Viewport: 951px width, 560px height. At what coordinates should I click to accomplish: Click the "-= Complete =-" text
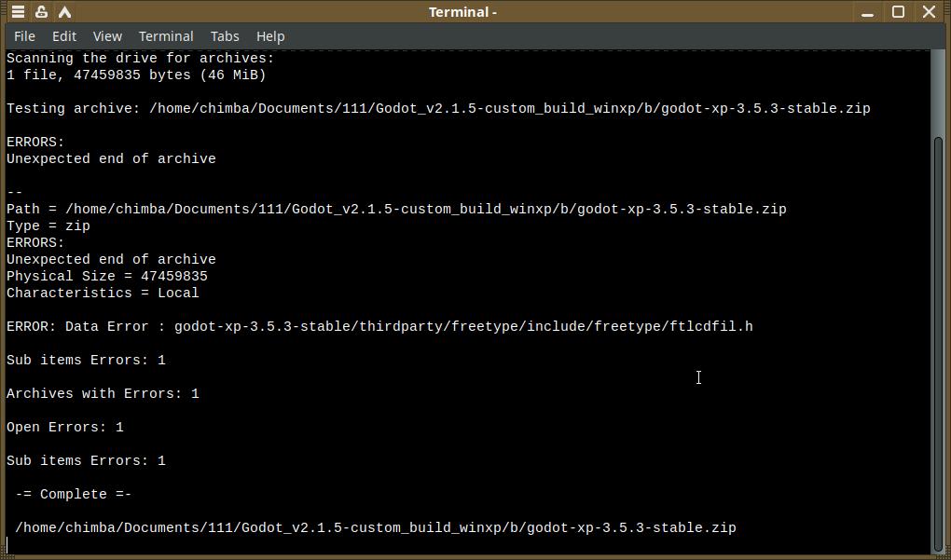pyautogui.click(x=73, y=494)
